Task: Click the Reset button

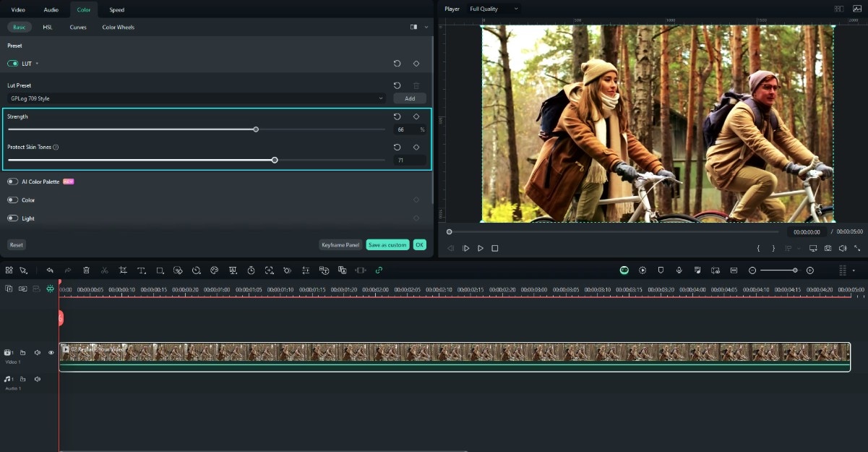Action: [x=17, y=245]
